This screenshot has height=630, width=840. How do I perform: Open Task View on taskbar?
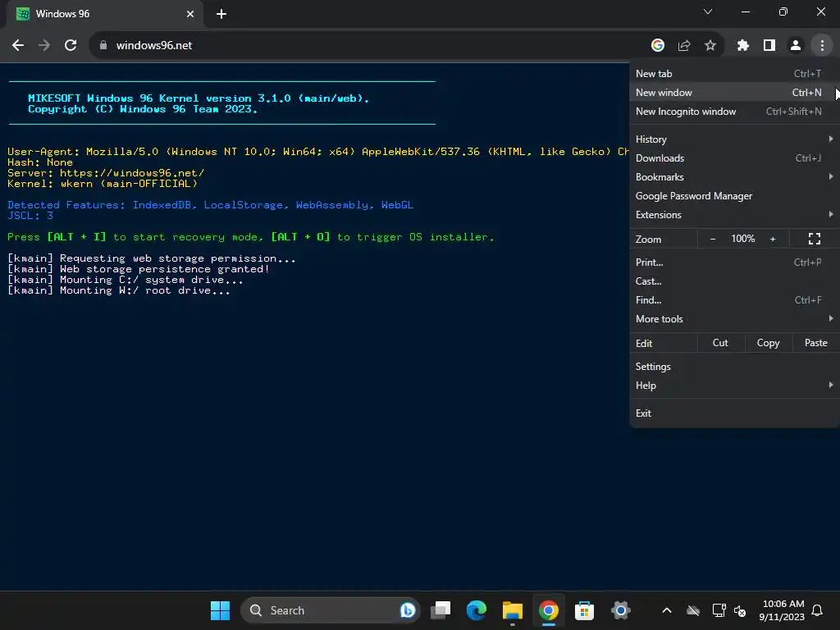[441, 610]
